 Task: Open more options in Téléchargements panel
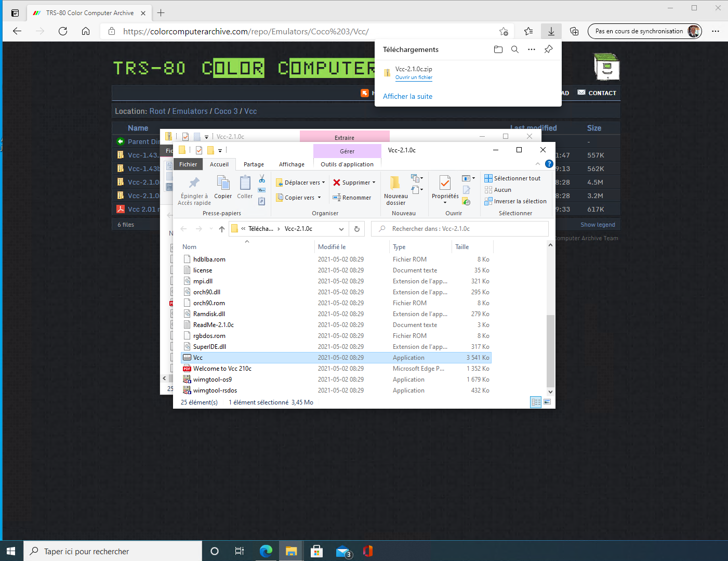(x=532, y=49)
